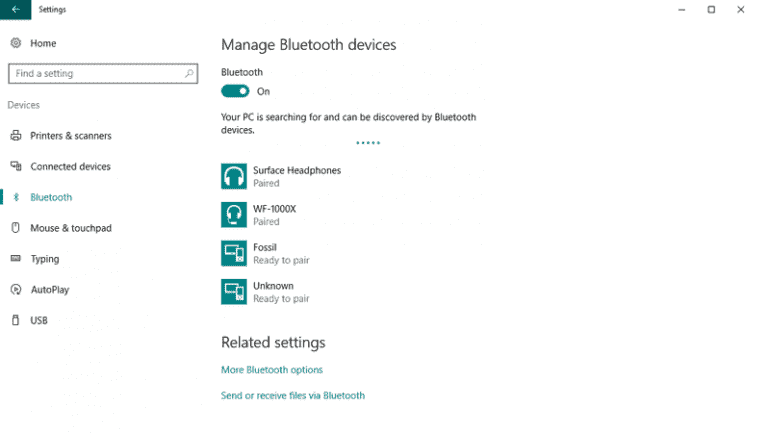770x433 pixels.
Task: Click the Ready to pair status under Fossil
Action: coord(281,260)
